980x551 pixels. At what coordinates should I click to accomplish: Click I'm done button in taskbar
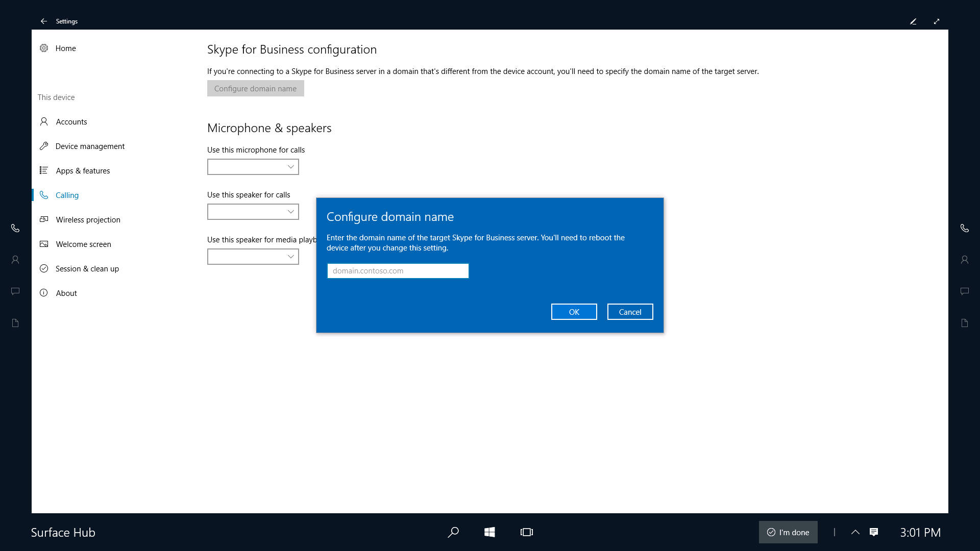(x=788, y=532)
